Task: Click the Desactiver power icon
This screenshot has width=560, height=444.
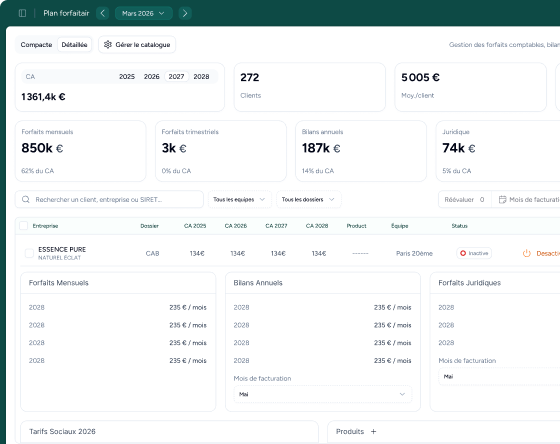Action: coord(527,253)
